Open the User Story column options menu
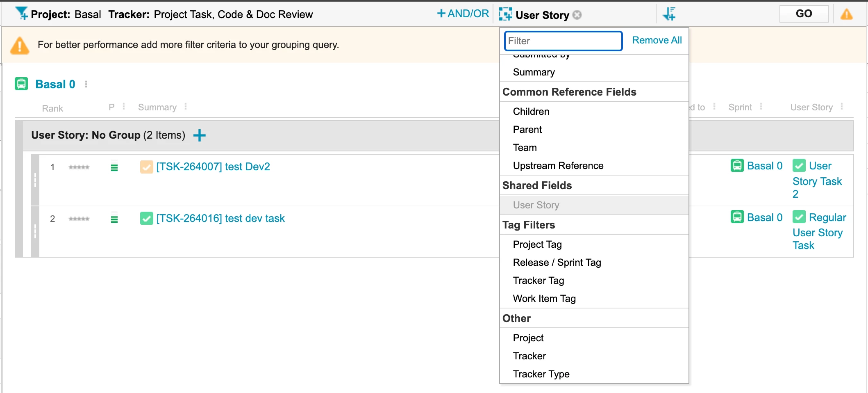 click(842, 107)
